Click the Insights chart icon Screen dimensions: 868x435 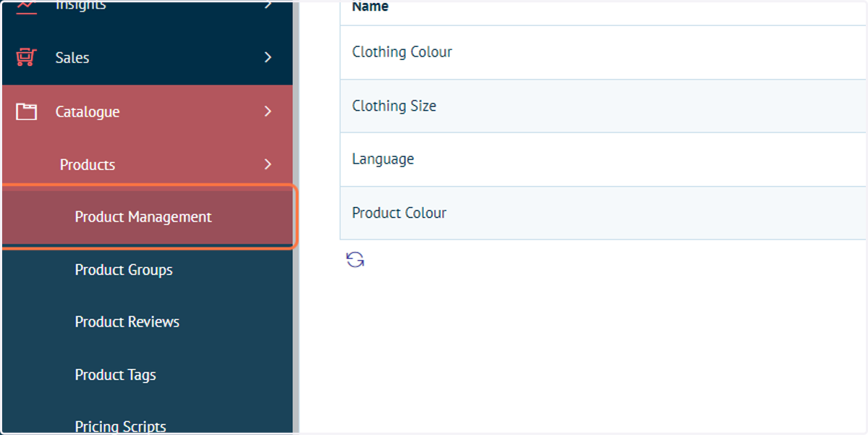pyautogui.click(x=26, y=6)
